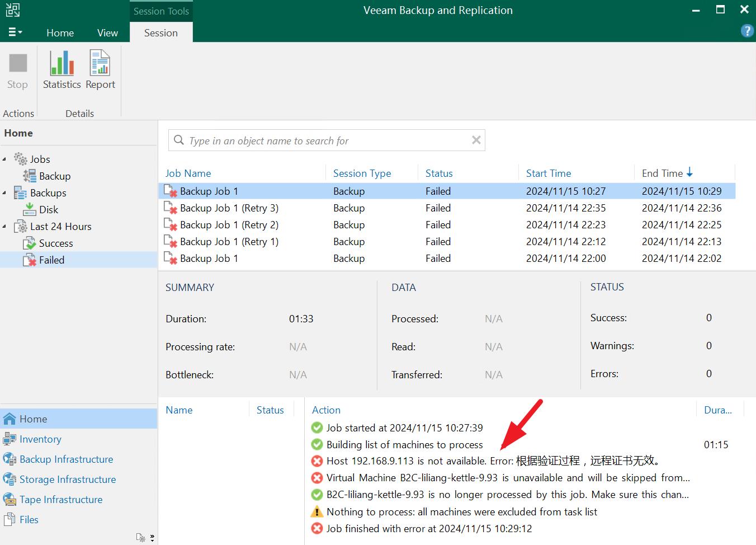Image resolution: width=756 pixels, height=545 pixels.
Task: Open the Report icon in ribbon
Action: (x=100, y=63)
